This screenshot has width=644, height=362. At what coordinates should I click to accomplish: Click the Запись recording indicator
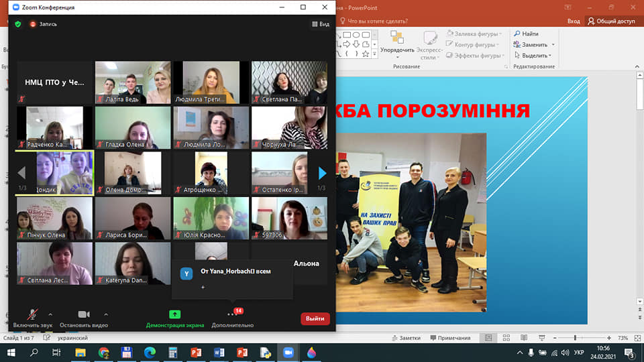click(44, 24)
